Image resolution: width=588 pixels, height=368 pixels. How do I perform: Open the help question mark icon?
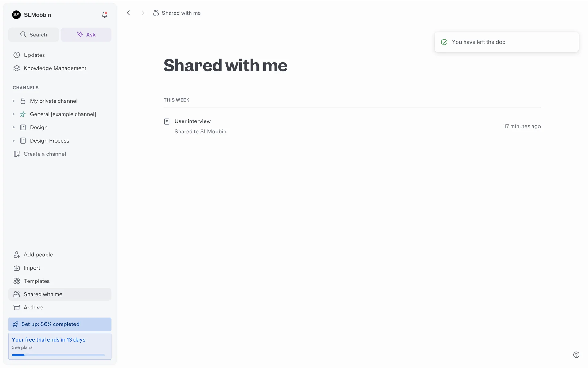click(576, 355)
